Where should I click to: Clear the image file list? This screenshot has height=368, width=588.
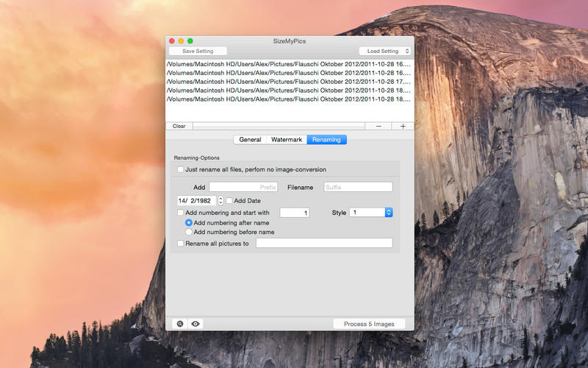click(179, 126)
